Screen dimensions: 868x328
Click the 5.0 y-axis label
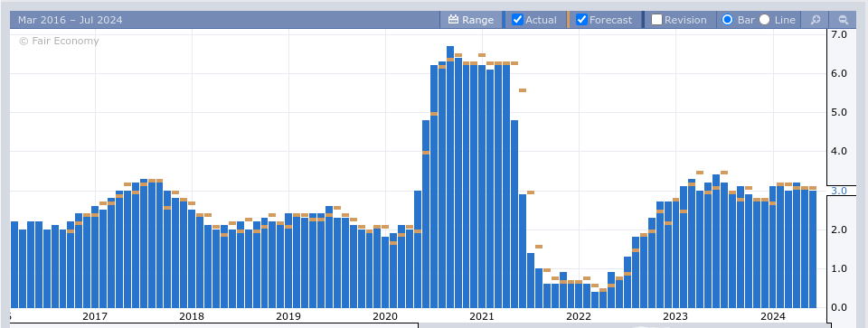tap(840, 112)
